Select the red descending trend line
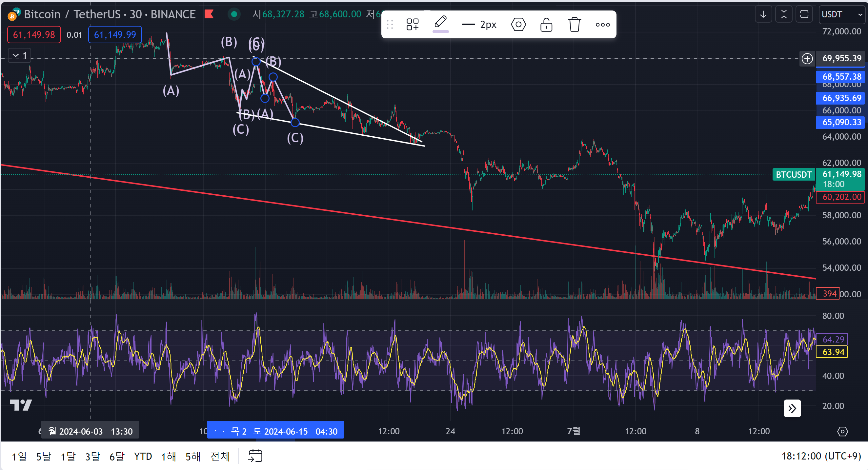 (x=408, y=222)
